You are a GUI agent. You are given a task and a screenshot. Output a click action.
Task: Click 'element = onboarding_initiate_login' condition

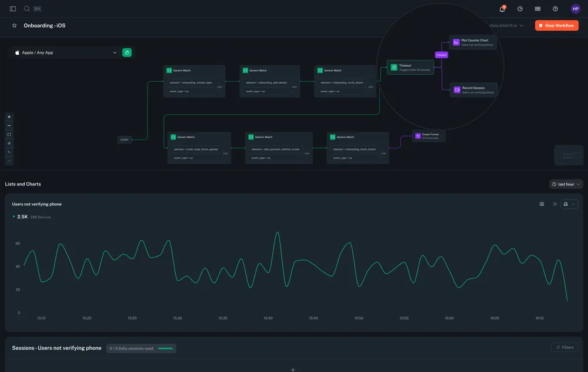pyautogui.click(x=191, y=82)
